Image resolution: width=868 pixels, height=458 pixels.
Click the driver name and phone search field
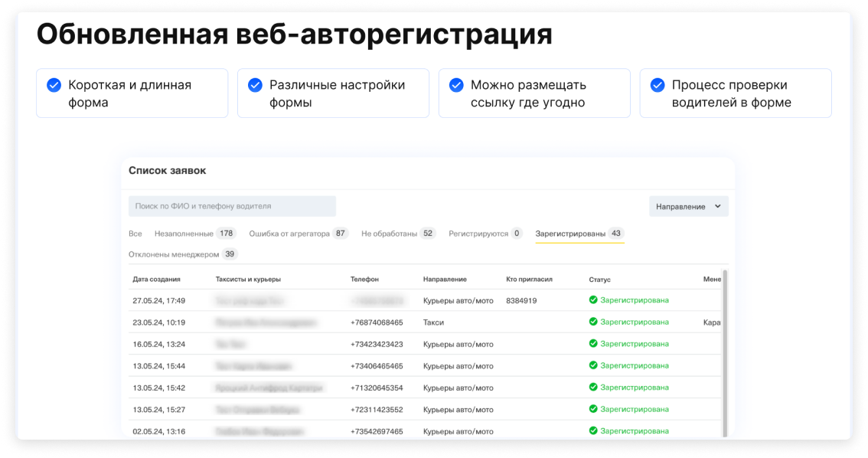click(232, 206)
